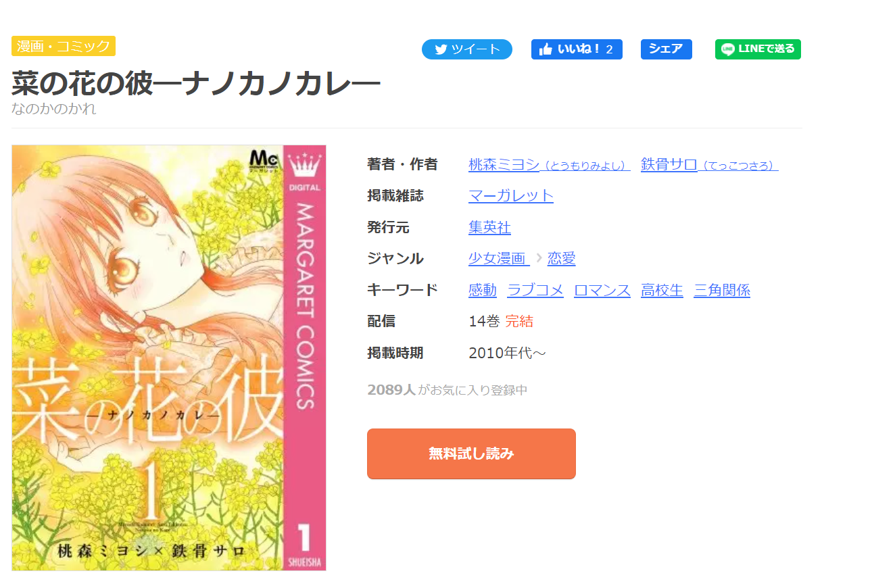Screen dimensions: 870x588
Task: Click the ロマンス keyword link
Action: pos(602,290)
